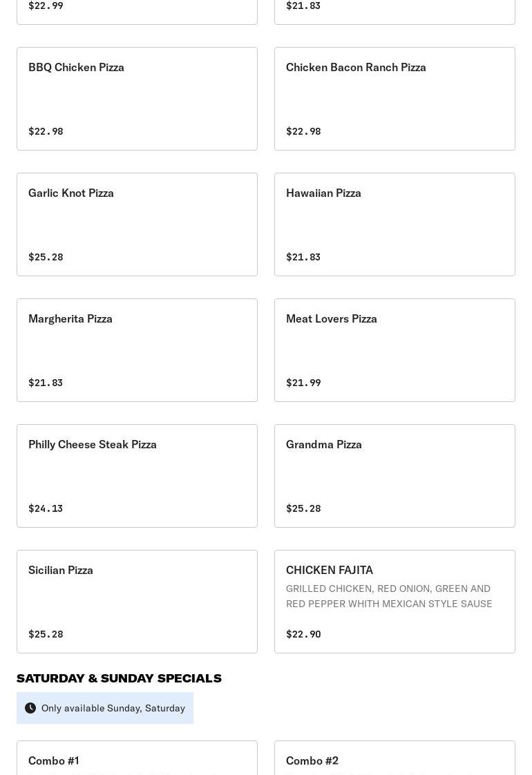532x775 pixels.
Task: Select the Combo #2 special
Action: pos(395,759)
